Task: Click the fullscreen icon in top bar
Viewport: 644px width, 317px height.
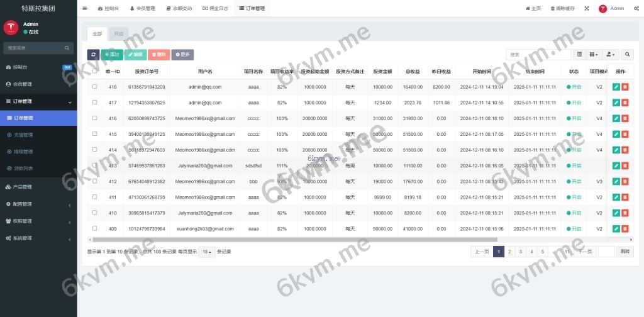Action: (x=586, y=9)
